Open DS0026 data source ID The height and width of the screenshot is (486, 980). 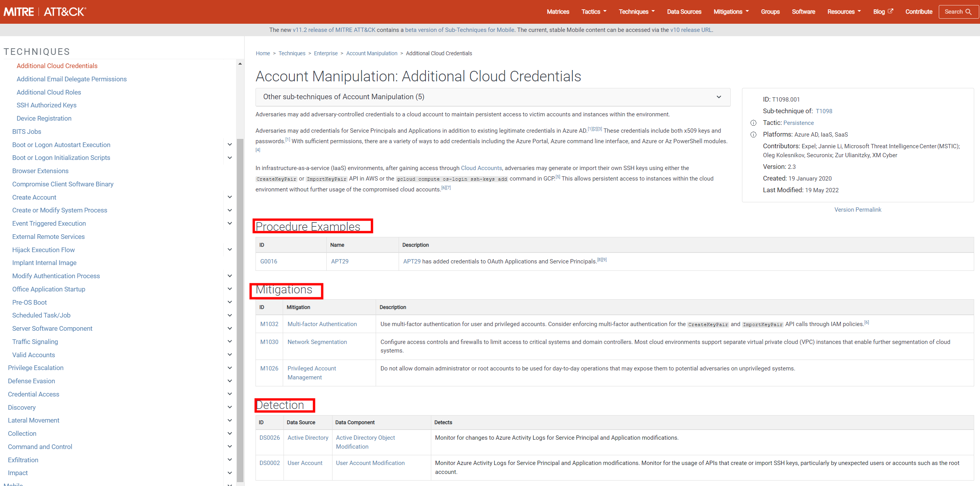tap(269, 438)
